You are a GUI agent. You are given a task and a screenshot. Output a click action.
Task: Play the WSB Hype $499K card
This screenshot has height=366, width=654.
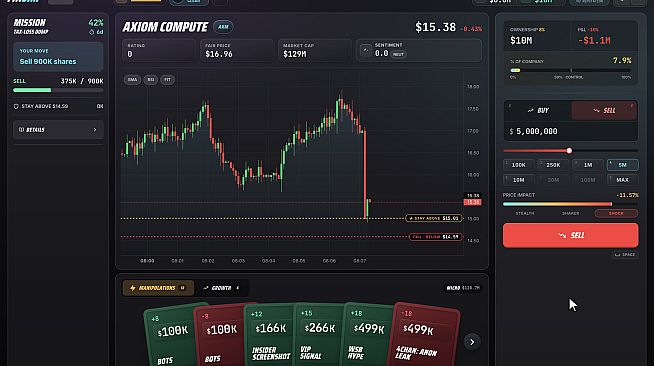pos(369,336)
